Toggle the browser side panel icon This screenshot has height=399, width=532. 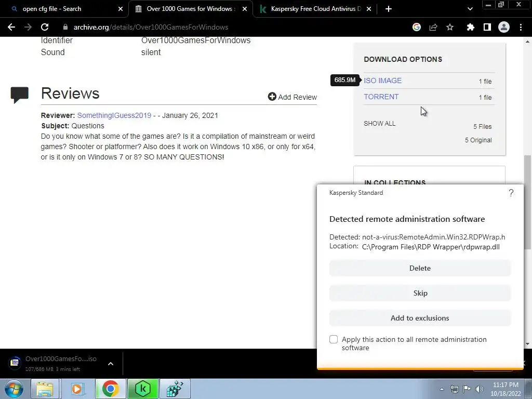(x=487, y=27)
